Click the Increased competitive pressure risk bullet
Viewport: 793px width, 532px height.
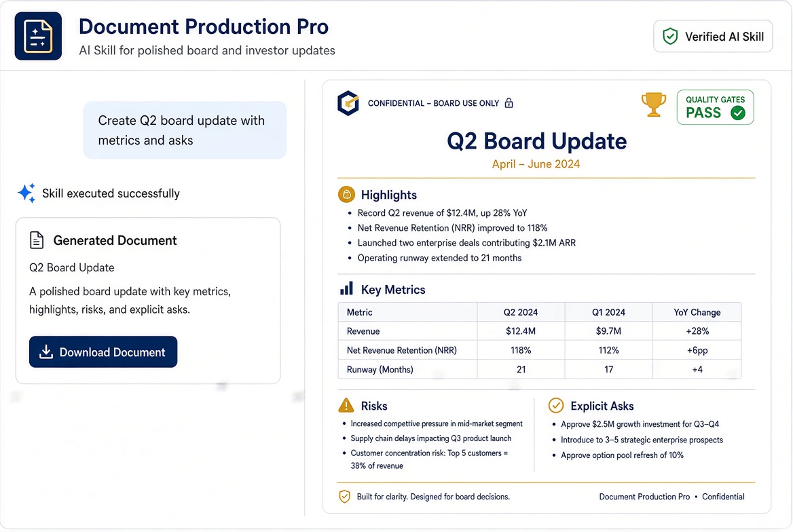437,424
